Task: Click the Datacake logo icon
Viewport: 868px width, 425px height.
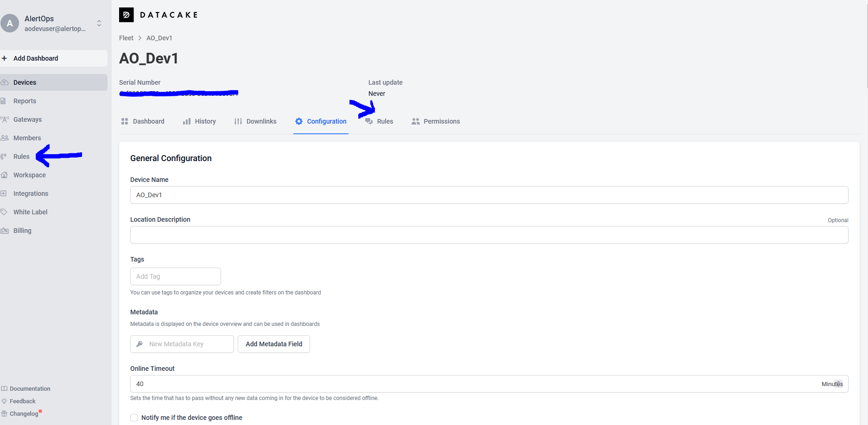Action: click(126, 15)
